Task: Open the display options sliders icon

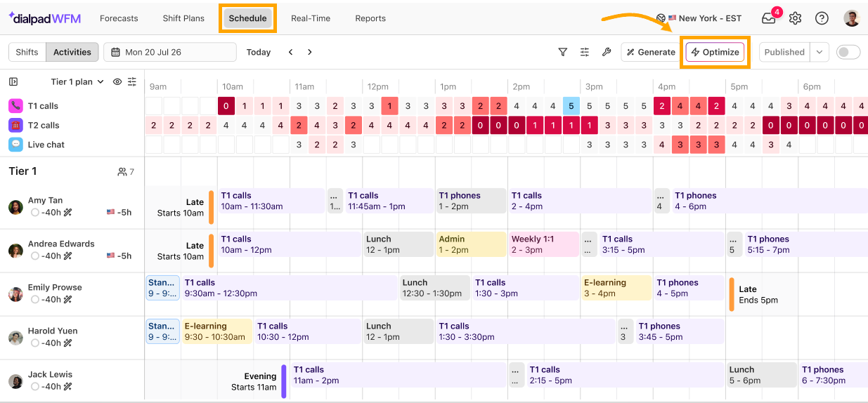Action: point(584,52)
